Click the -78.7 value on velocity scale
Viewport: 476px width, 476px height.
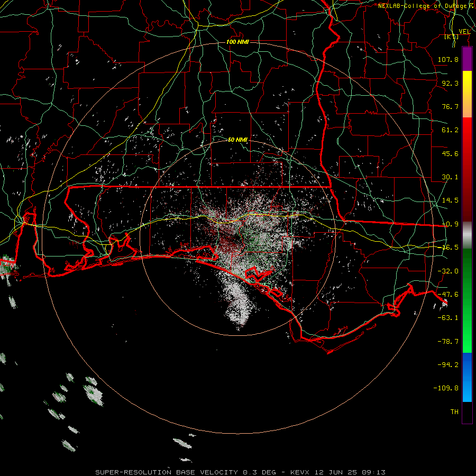[x=448, y=342]
